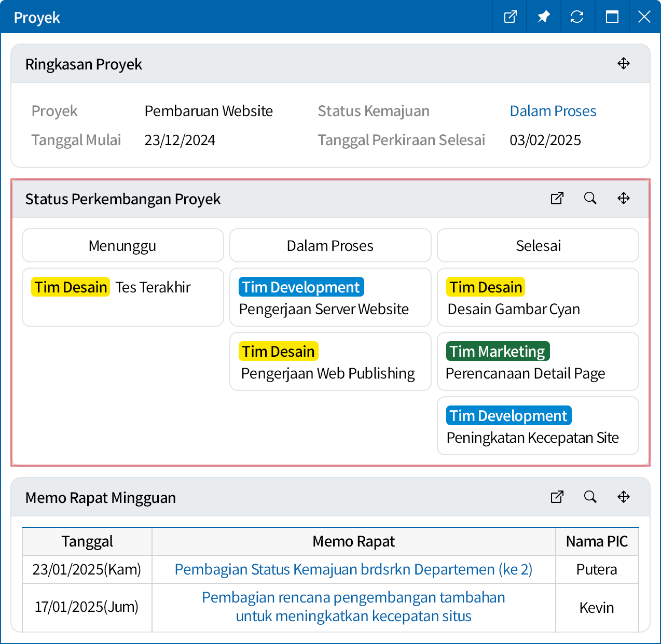Image resolution: width=661 pixels, height=644 pixels.
Task: Click the estimated finish date 03/02/2025
Action: tap(545, 140)
